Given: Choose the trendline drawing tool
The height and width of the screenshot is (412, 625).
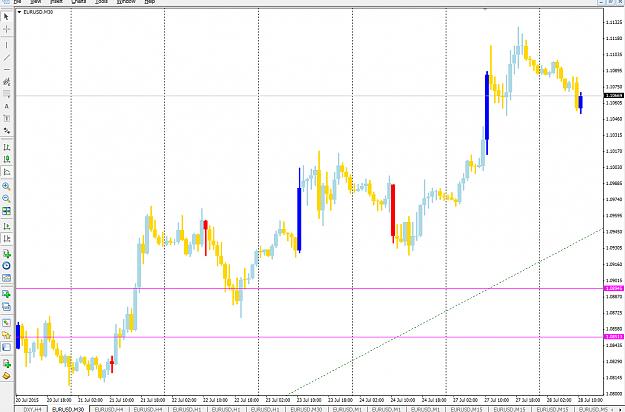Looking at the screenshot, I should (x=6, y=58).
